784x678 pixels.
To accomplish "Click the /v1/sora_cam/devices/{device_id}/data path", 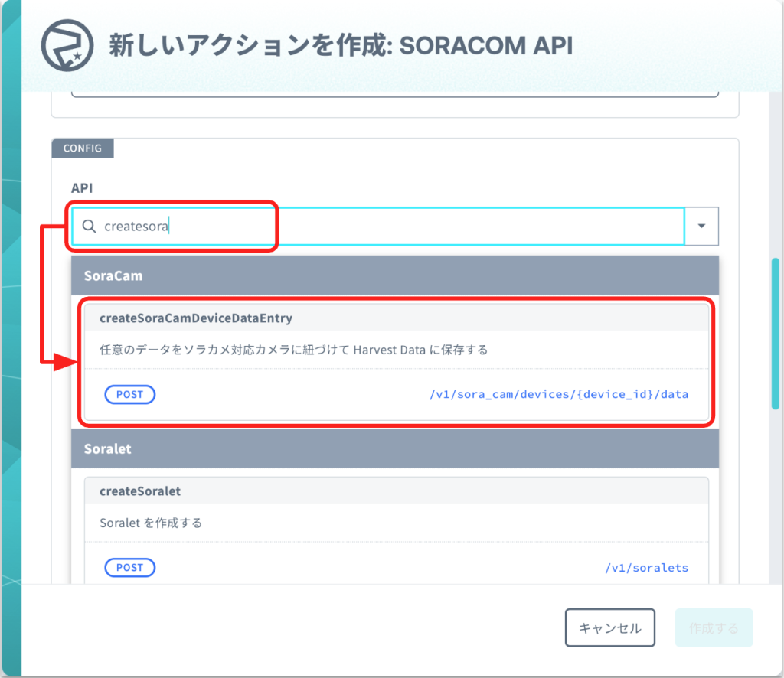I will pos(559,394).
